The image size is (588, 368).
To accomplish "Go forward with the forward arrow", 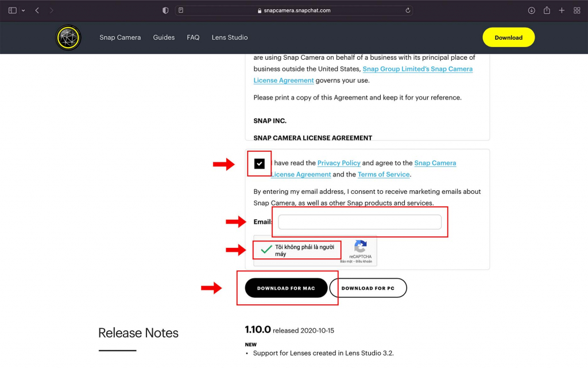I will [x=51, y=10].
